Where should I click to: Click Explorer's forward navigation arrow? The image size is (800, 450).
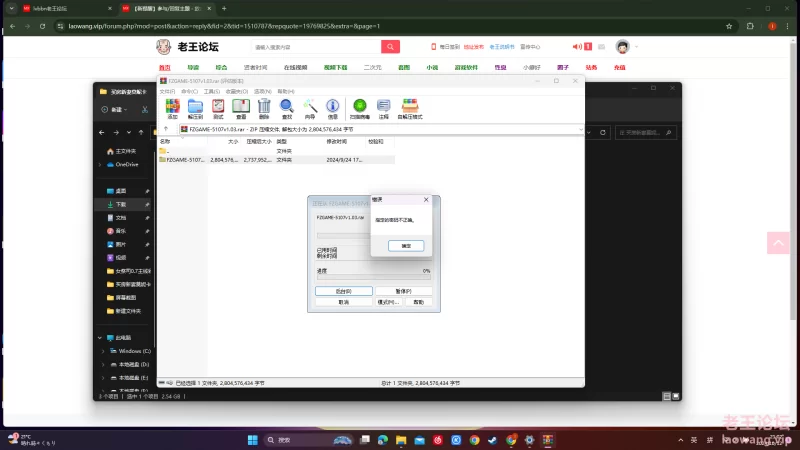116,132
